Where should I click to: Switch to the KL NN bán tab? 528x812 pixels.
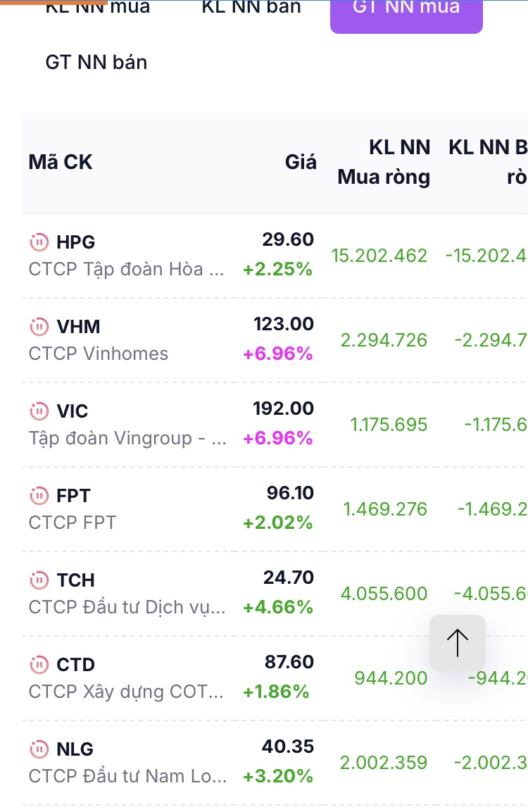(251, 8)
